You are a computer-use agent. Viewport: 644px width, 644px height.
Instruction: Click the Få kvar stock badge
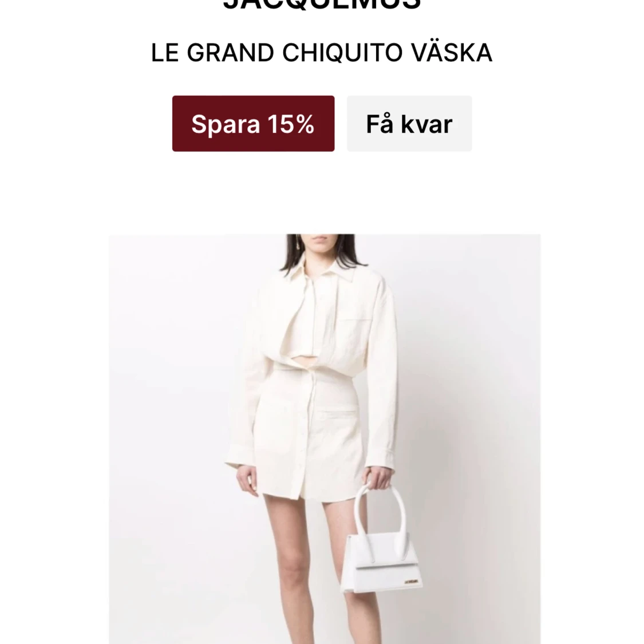[409, 124]
